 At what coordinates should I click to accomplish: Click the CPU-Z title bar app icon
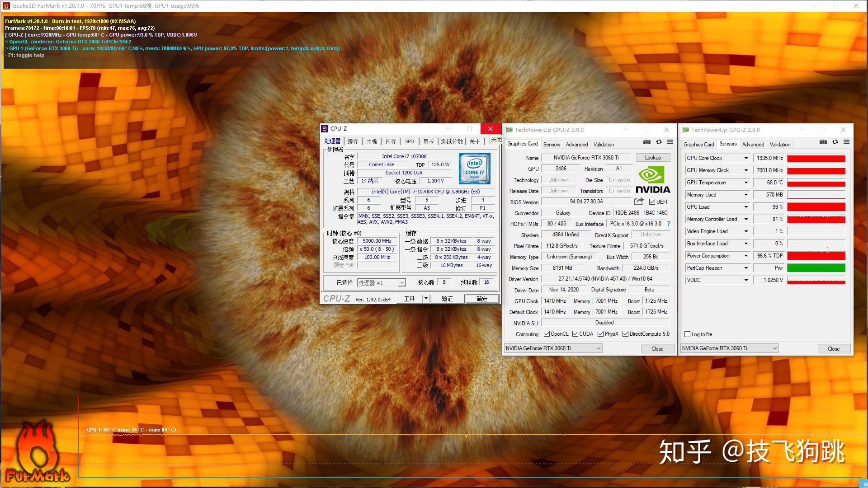pos(325,129)
